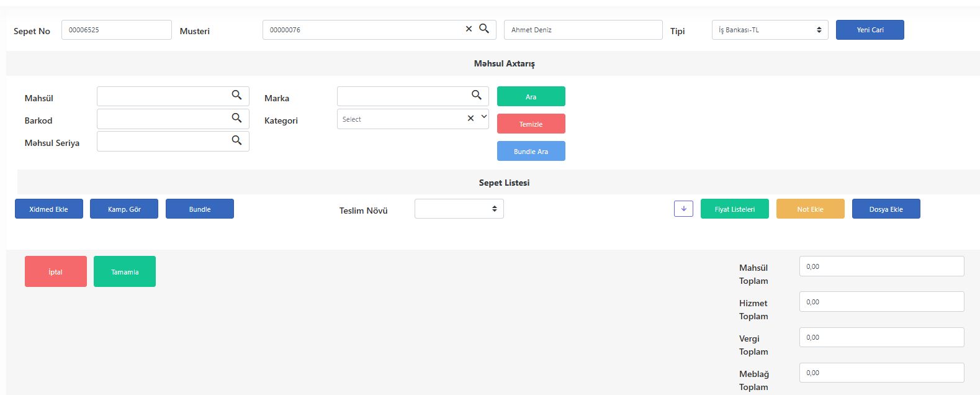The width and height of the screenshot is (980, 395).
Task: Click the green Tamamla button
Action: (125, 271)
